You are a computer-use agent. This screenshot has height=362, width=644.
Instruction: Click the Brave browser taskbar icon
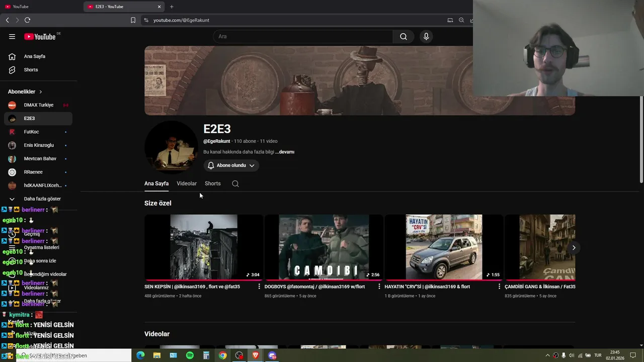(256, 355)
